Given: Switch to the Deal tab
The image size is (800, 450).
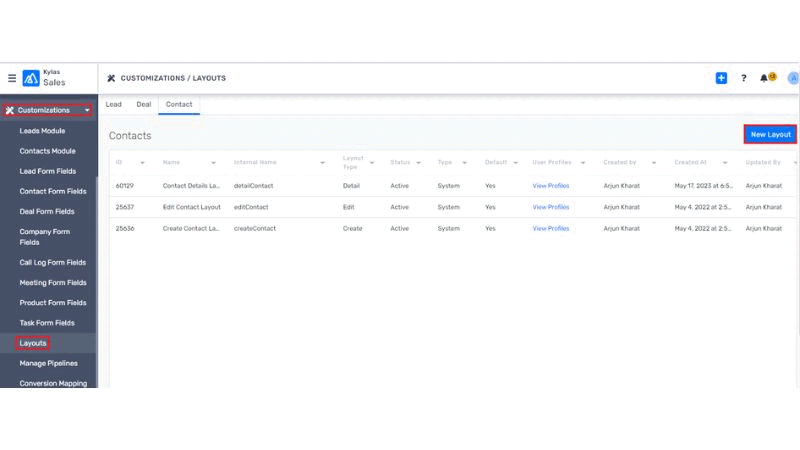Looking at the screenshot, I should (x=143, y=104).
